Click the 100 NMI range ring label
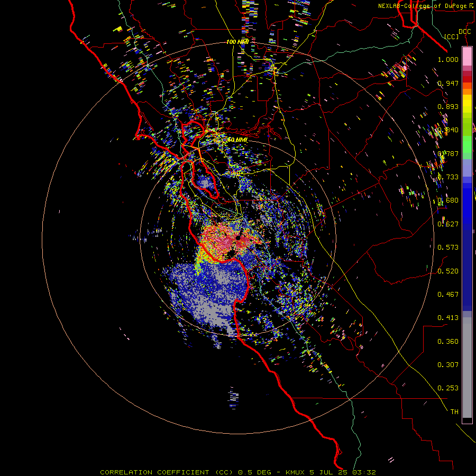This screenshot has height=476, width=476. pyautogui.click(x=237, y=42)
